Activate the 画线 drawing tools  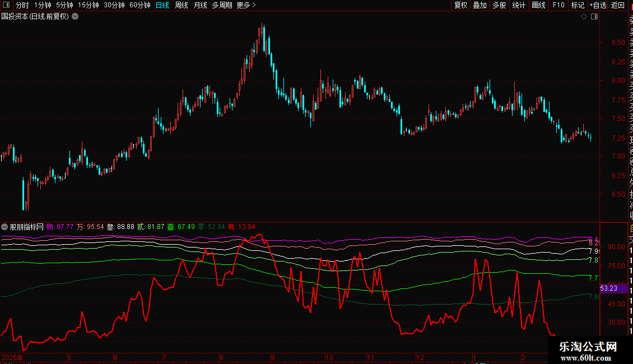(x=538, y=5)
